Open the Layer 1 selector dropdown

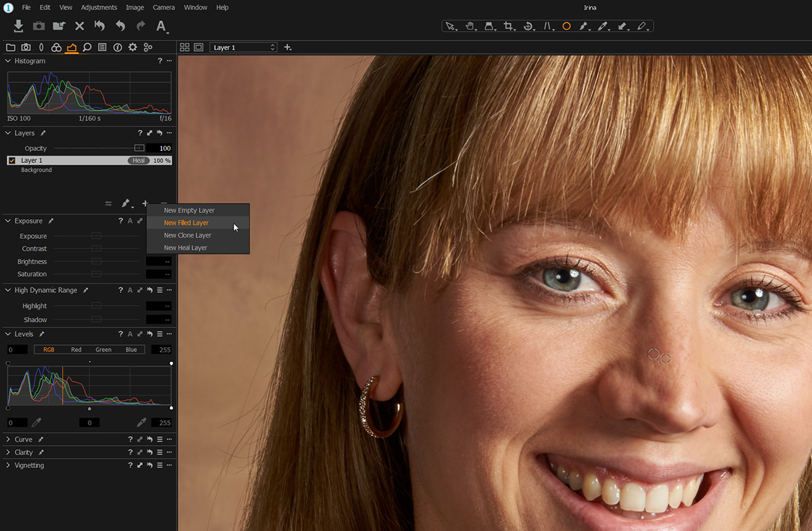click(x=244, y=47)
